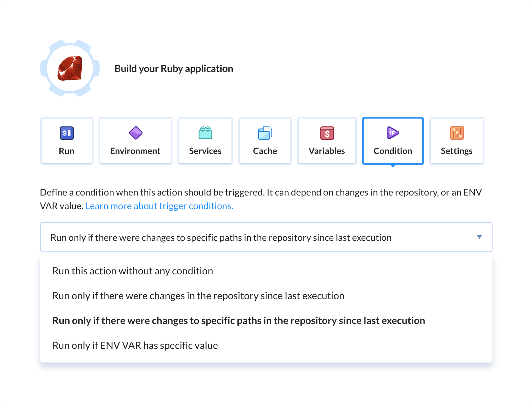The image size is (532, 401).
Task: Click the purple Condition IF icon
Action: [393, 133]
